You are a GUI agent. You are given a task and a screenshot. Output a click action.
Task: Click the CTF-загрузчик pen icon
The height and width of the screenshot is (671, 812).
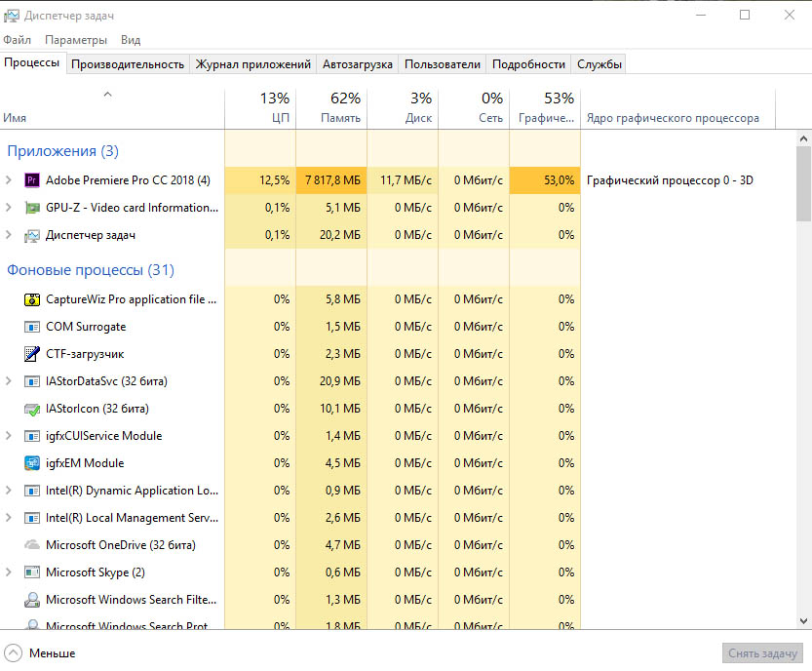pyautogui.click(x=32, y=354)
